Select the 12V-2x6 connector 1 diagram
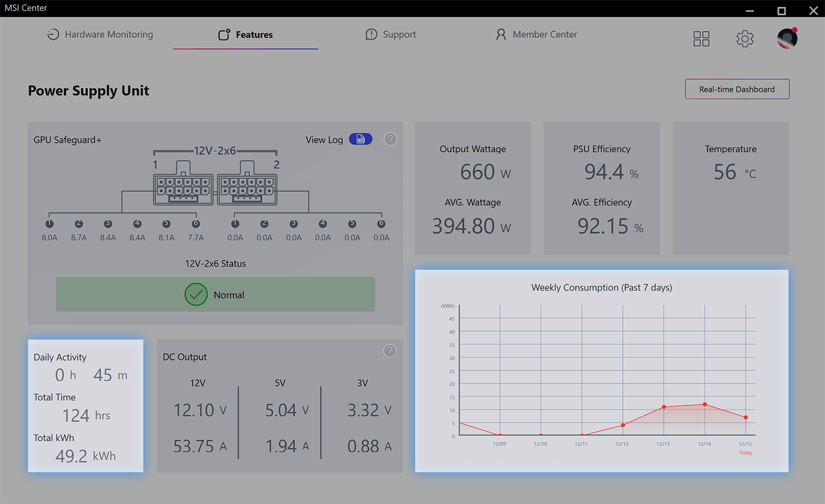Image resolution: width=825 pixels, height=504 pixels. click(x=183, y=183)
